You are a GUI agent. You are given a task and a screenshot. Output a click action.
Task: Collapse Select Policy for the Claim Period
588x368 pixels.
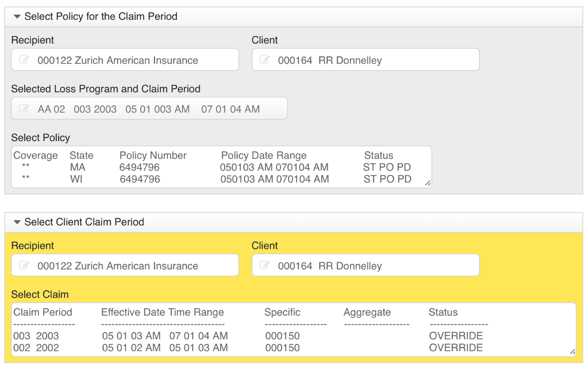pyautogui.click(x=17, y=16)
